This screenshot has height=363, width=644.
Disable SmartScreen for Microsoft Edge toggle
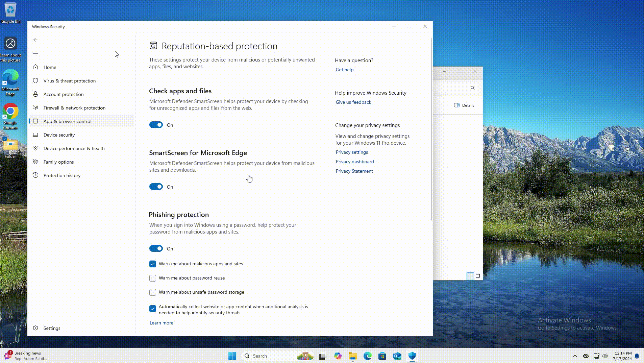[156, 187]
